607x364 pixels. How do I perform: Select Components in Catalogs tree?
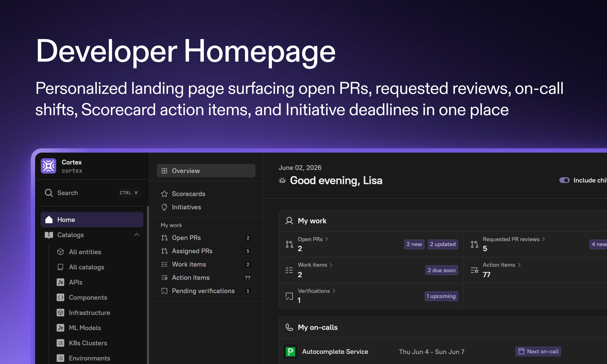click(x=88, y=298)
